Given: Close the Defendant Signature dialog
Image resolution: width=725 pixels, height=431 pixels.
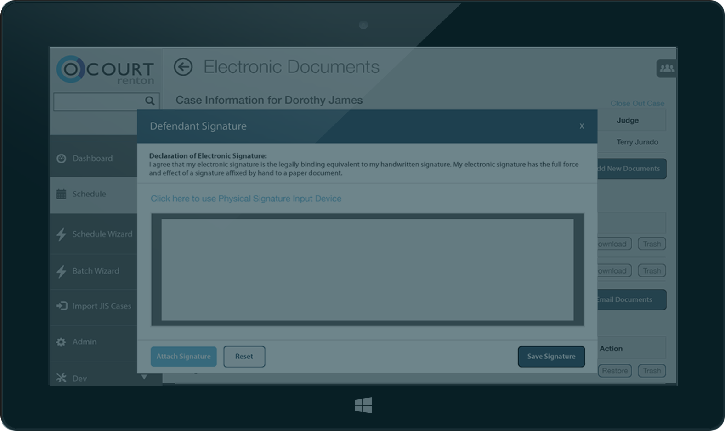Looking at the screenshot, I should [582, 126].
